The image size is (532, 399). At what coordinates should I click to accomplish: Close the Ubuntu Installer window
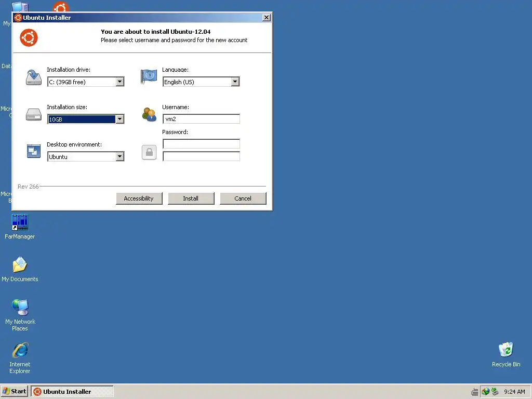tap(267, 18)
